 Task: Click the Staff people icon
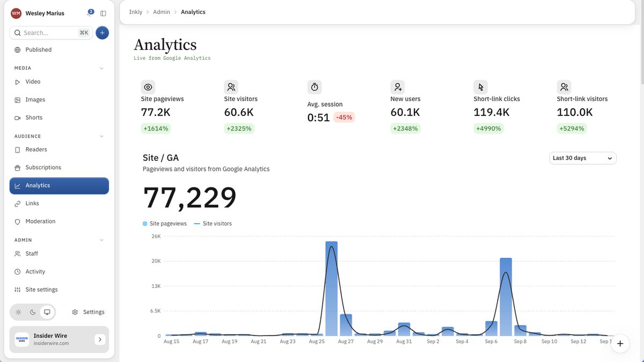(x=18, y=254)
